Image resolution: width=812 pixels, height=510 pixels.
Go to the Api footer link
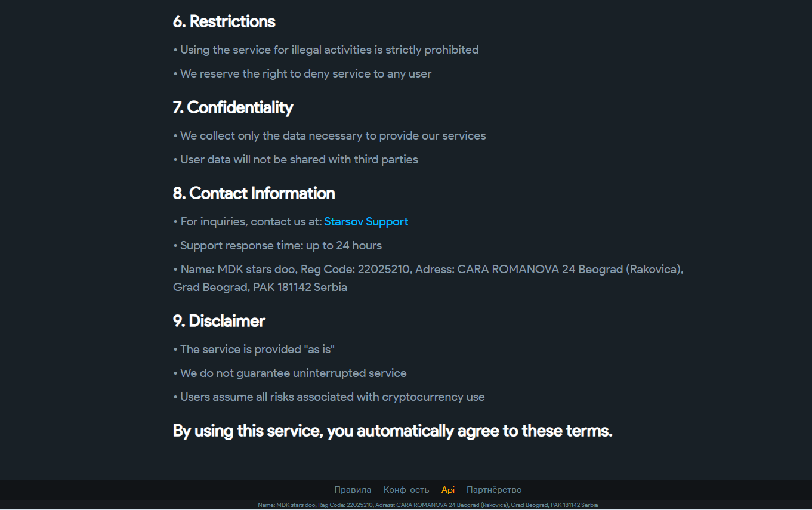(x=448, y=490)
